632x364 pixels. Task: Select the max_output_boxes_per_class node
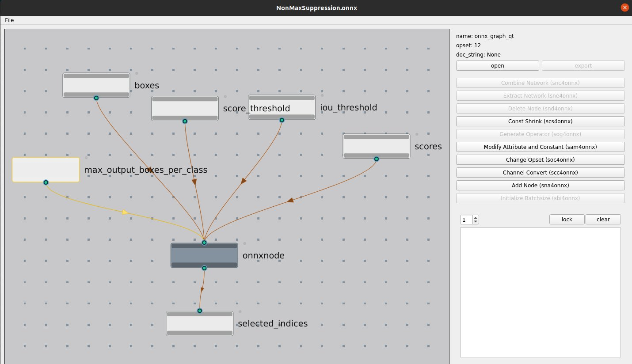point(46,170)
